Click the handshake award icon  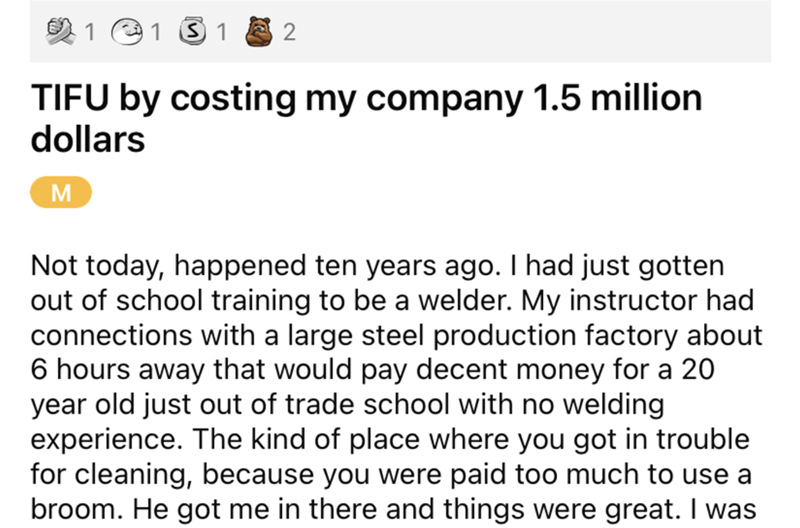point(60,32)
